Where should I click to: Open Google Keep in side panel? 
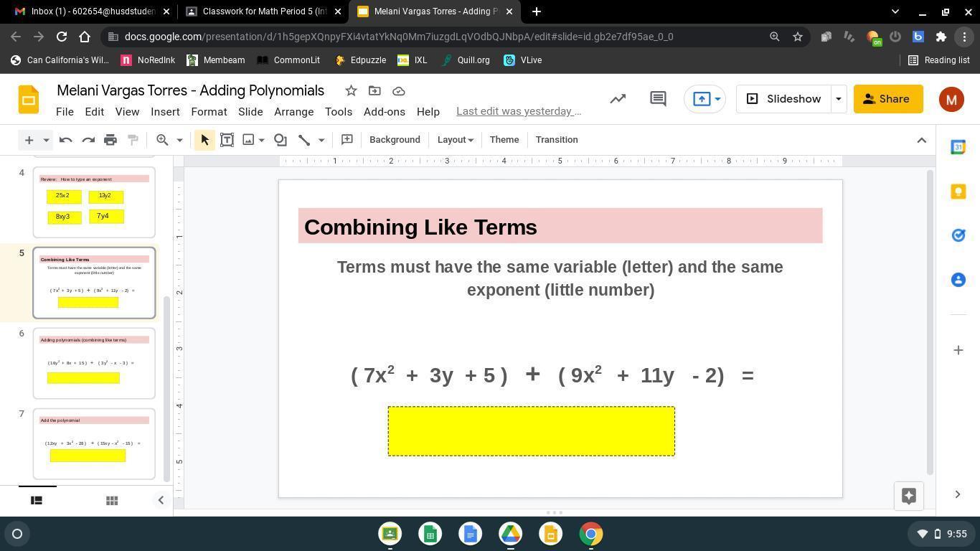(x=958, y=192)
